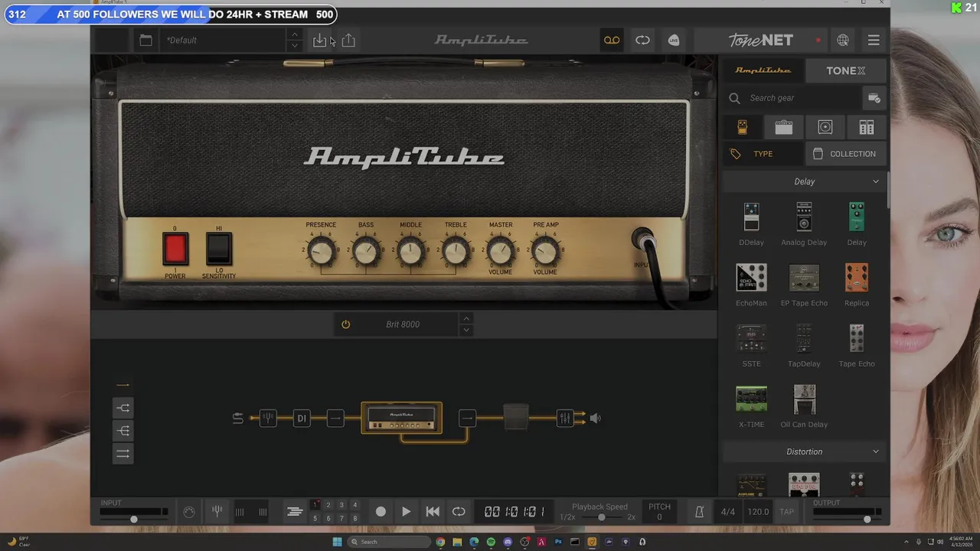
Task: Select the parallel signal routing icon
Action: 122,454
